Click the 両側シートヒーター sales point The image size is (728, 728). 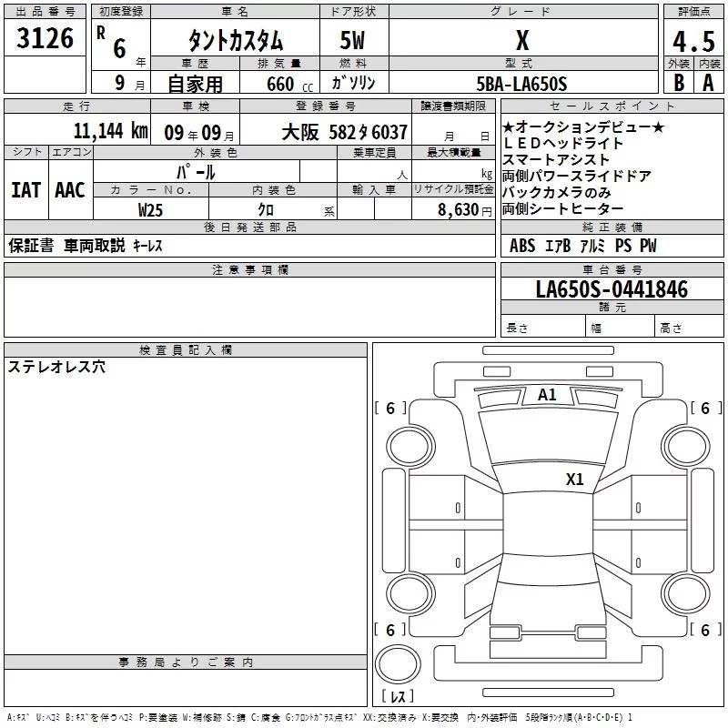tap(563, 209)
